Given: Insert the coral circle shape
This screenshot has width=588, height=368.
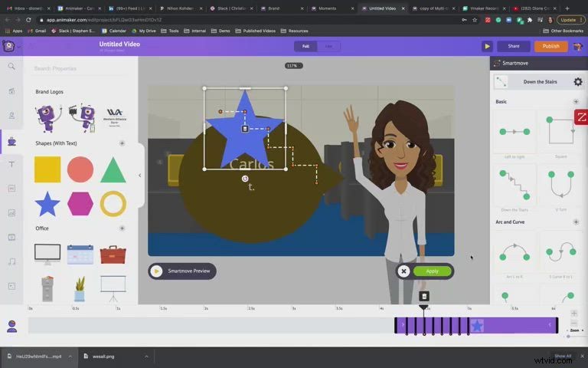Looking at the screenshot, I should point(80,169).
